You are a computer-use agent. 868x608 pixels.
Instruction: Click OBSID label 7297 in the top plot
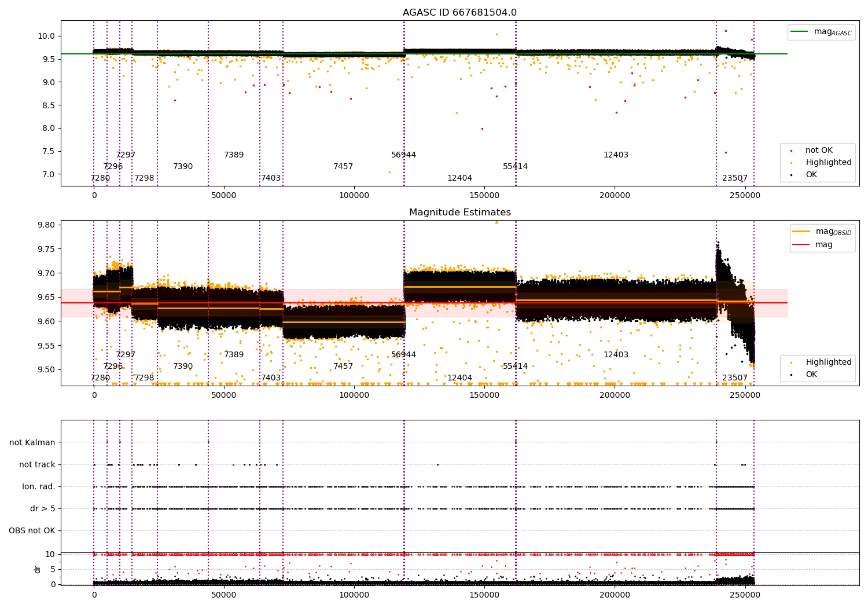[126, 155]
